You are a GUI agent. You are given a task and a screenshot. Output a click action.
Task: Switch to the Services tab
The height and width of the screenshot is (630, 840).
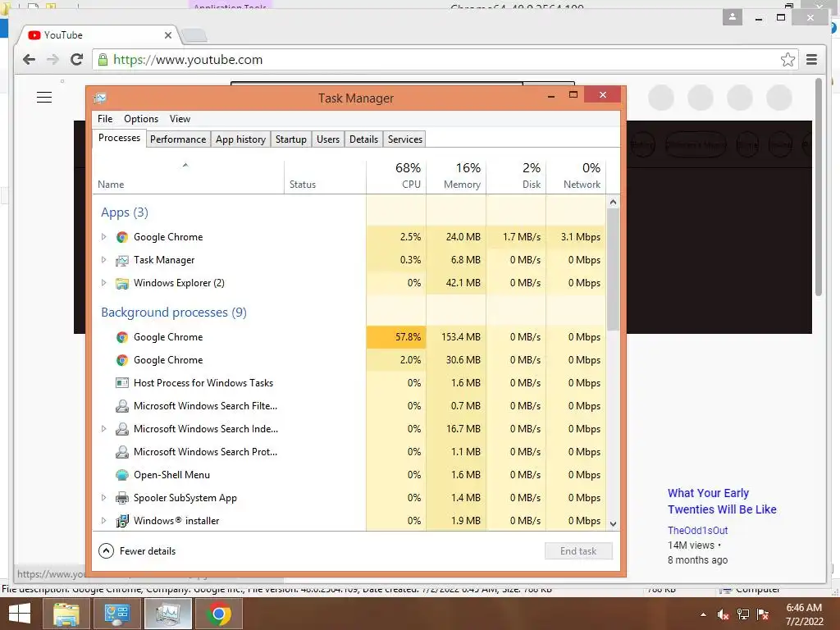[x=405, y=139]
